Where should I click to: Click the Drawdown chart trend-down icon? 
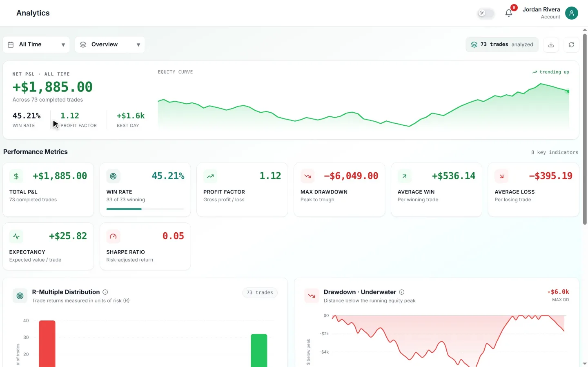[x=312, y=296]
